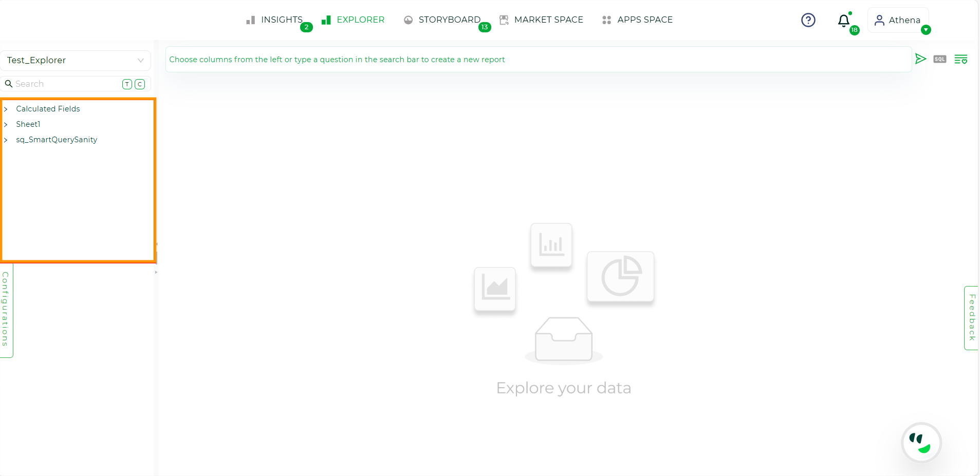Switch to the INSIGHTS tab
This screenshot has height=476, width=980.
282,20
